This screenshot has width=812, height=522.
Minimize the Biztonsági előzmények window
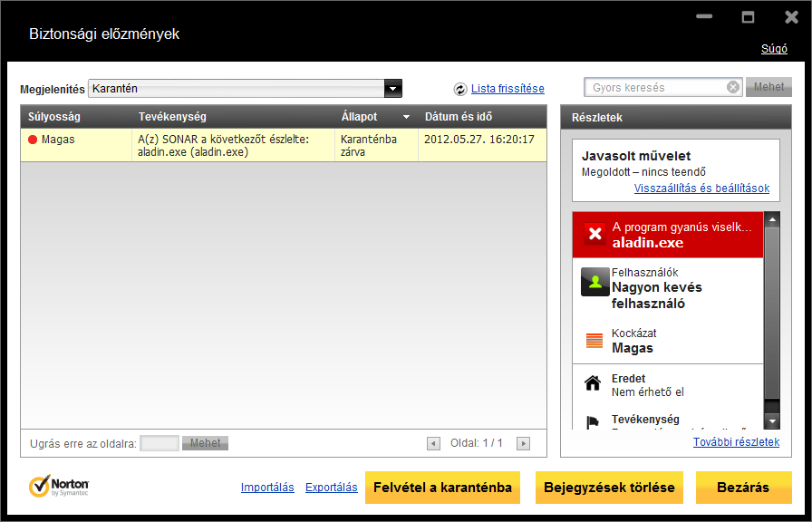point(704,16)
